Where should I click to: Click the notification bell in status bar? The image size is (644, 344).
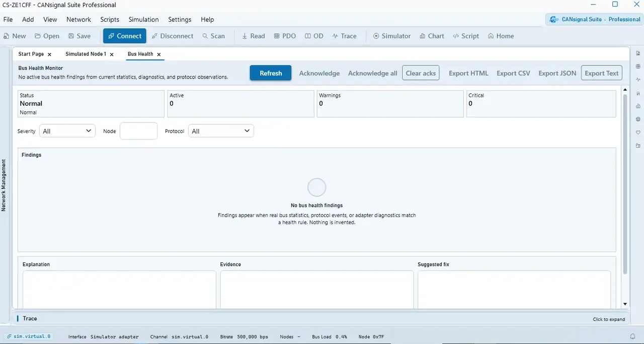click(632, 336)
